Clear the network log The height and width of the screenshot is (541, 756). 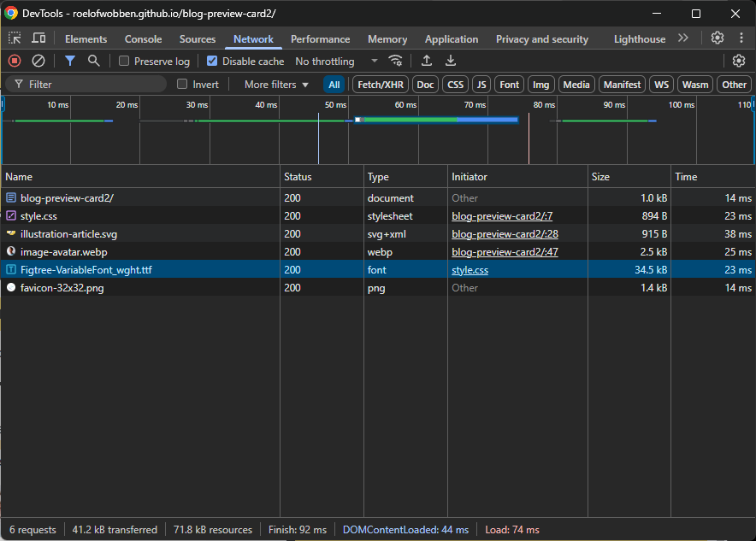click(38, 61)
